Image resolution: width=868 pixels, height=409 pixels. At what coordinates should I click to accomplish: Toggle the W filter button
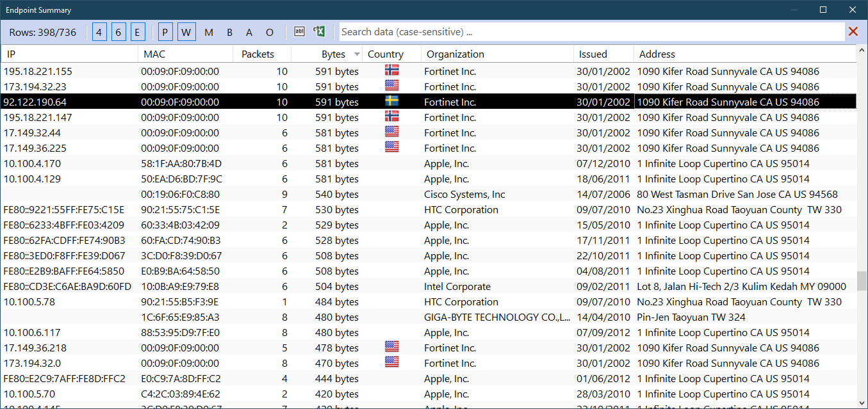[x=186, y=32]
